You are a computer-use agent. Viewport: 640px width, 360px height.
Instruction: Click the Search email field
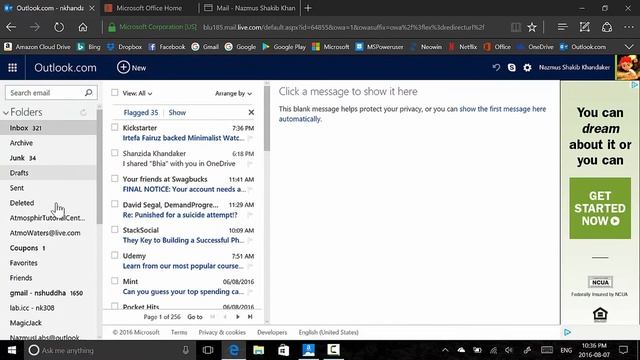pos(45,93)
